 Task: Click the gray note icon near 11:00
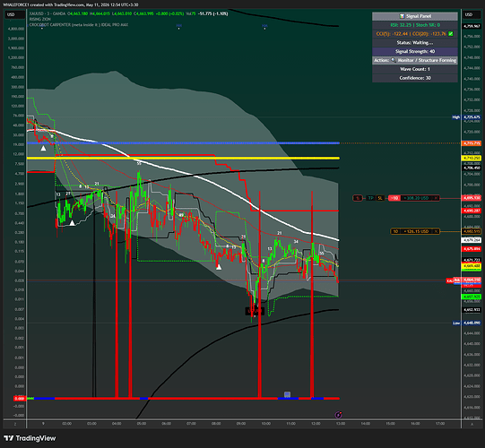[x=287, y=394]
